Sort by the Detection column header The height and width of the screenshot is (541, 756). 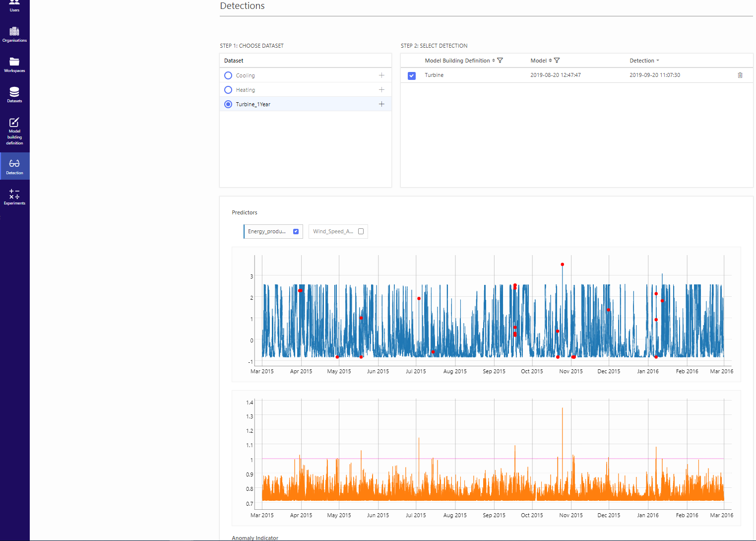(x=644, y=61)
